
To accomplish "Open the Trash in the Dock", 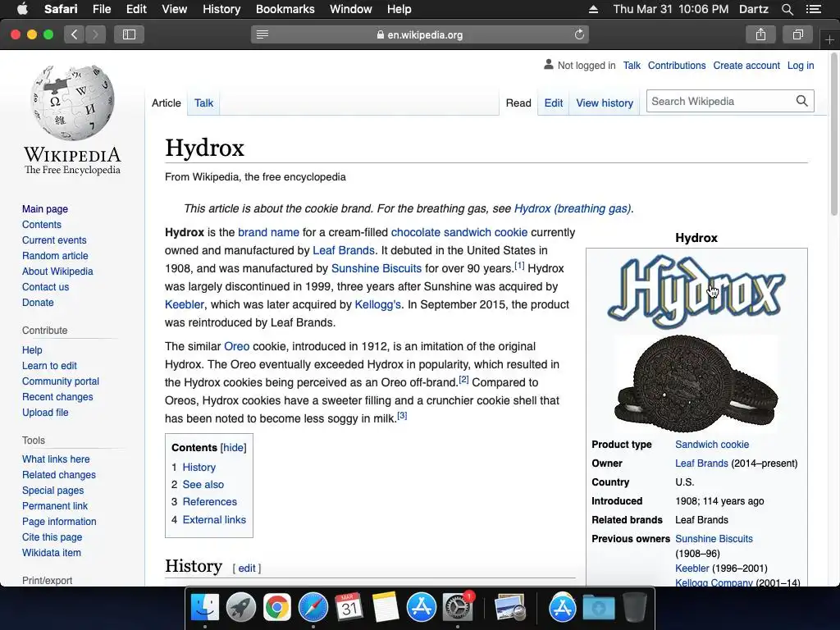I will 635,608.
